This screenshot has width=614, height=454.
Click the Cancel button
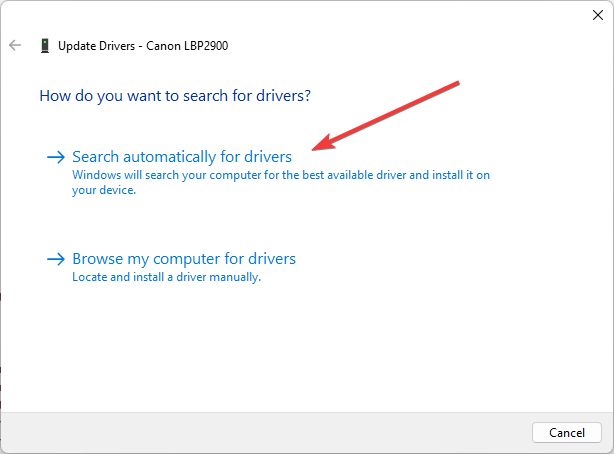567,432
